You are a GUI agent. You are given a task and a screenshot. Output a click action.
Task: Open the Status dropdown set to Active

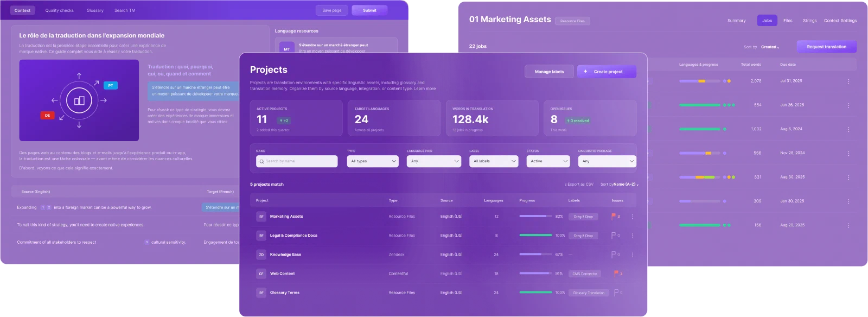(548, 161)
